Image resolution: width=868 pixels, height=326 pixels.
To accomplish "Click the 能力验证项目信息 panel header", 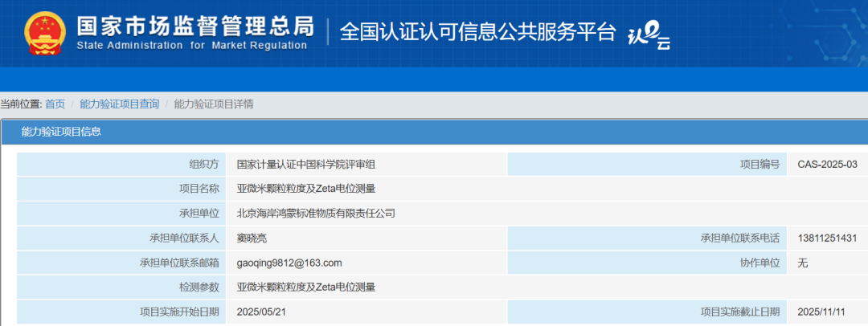I will coord(435,131).
